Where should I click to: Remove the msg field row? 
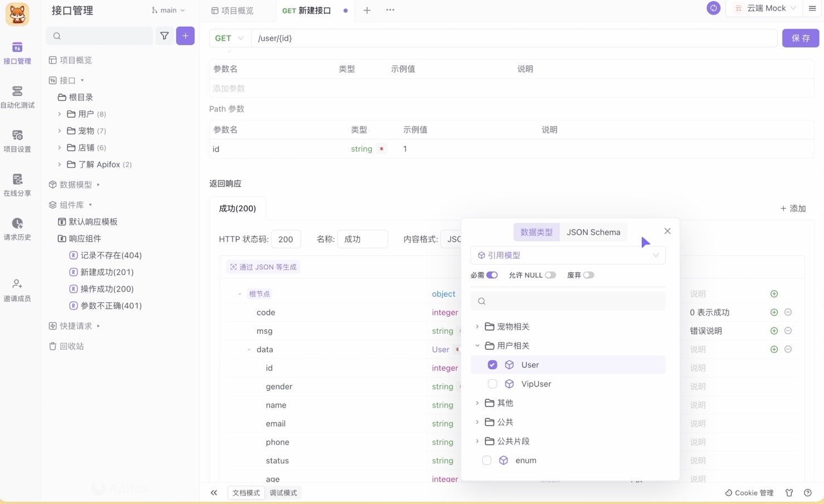pos(788,331)
